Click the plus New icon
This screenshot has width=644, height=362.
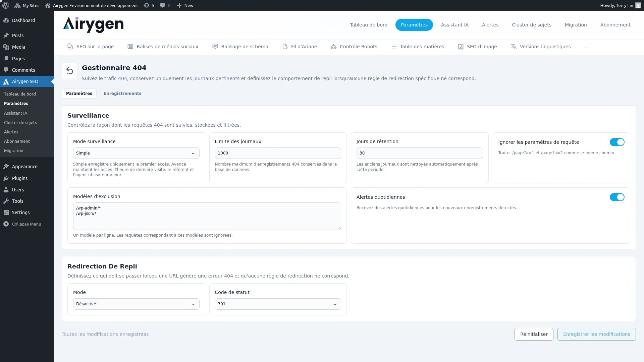tap(179, 5)
